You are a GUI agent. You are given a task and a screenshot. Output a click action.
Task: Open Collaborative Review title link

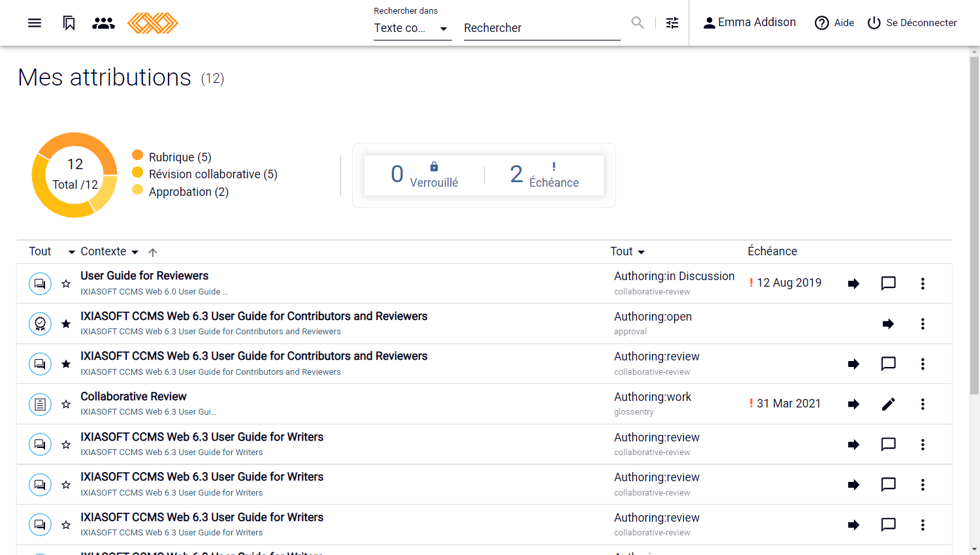click(133, 396)
